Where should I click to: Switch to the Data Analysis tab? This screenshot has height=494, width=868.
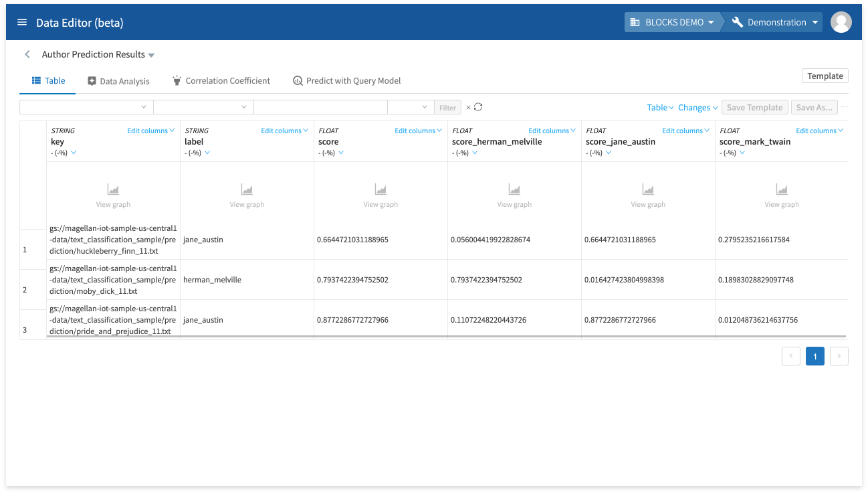coord(118,81)
